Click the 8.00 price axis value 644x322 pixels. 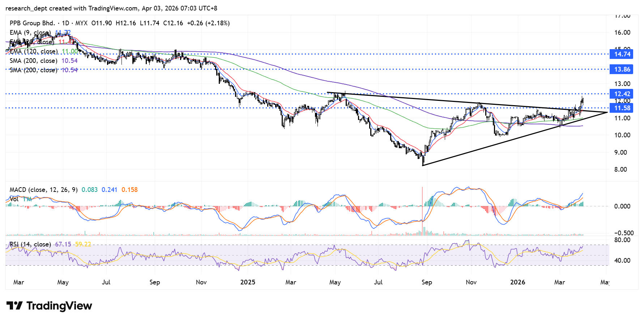(620, 169)
